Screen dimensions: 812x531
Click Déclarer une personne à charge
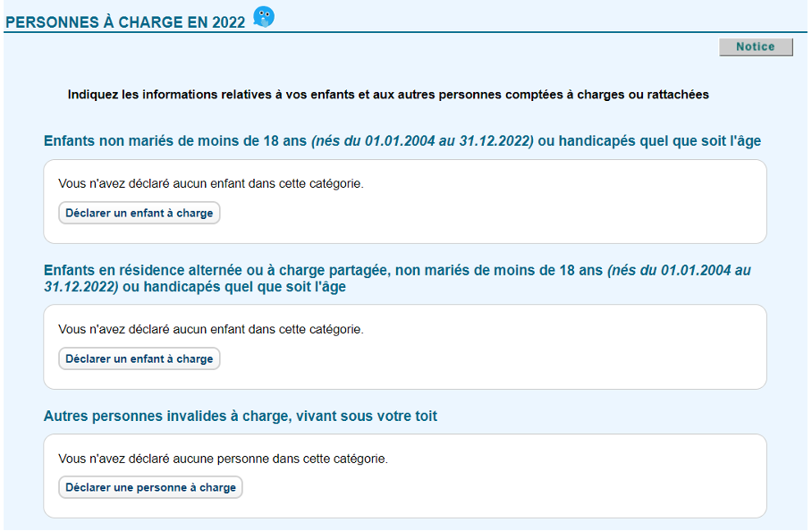point(151,487)
